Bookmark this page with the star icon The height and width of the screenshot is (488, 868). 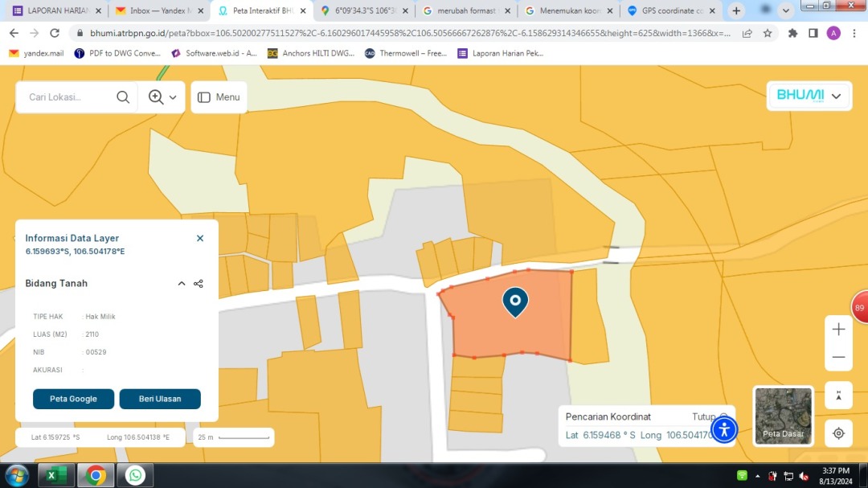pyautogui.click(x=768, y=33)
